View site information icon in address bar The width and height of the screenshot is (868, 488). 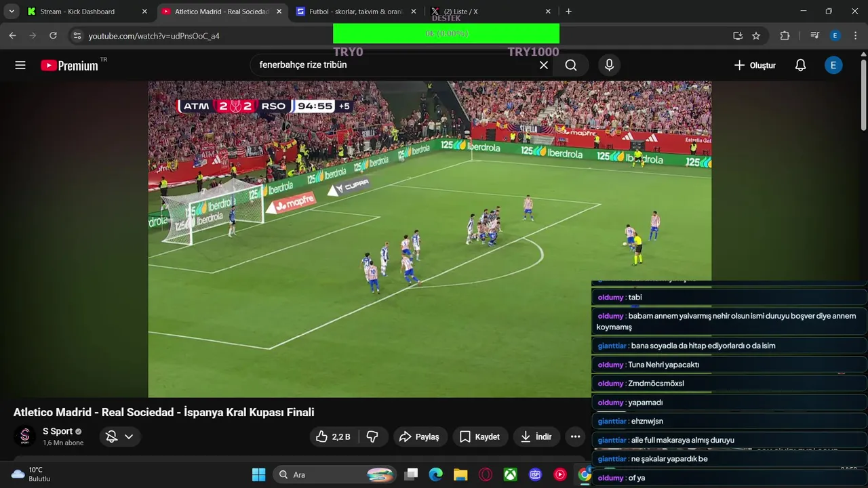pos(77,35)
